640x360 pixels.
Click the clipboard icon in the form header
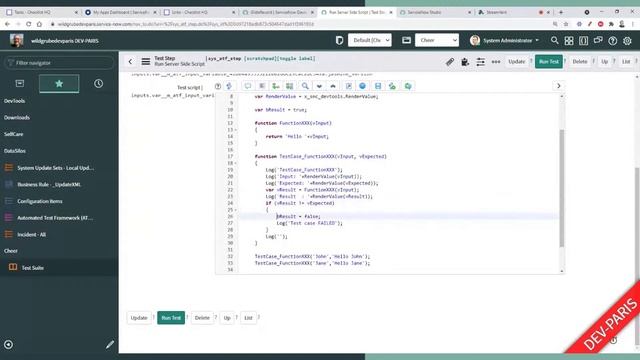(465, 62)
